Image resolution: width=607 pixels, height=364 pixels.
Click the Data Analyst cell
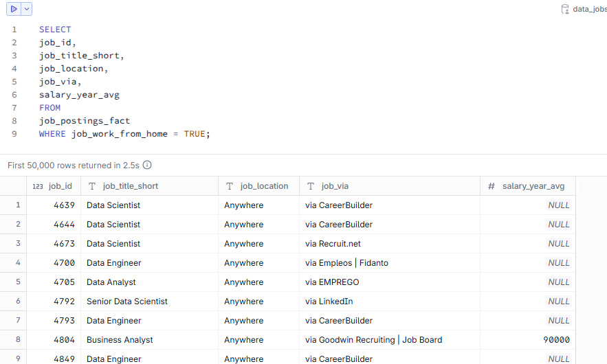point(149,282)
